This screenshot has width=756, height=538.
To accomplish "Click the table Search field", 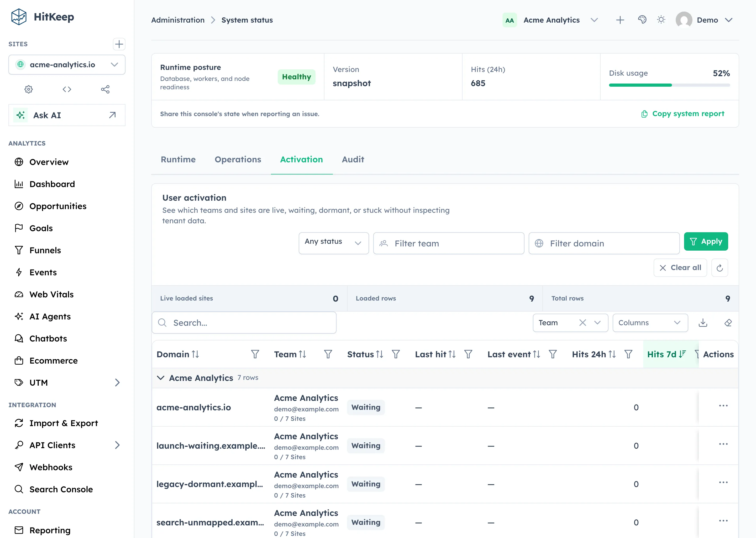I will coord(244,323).
